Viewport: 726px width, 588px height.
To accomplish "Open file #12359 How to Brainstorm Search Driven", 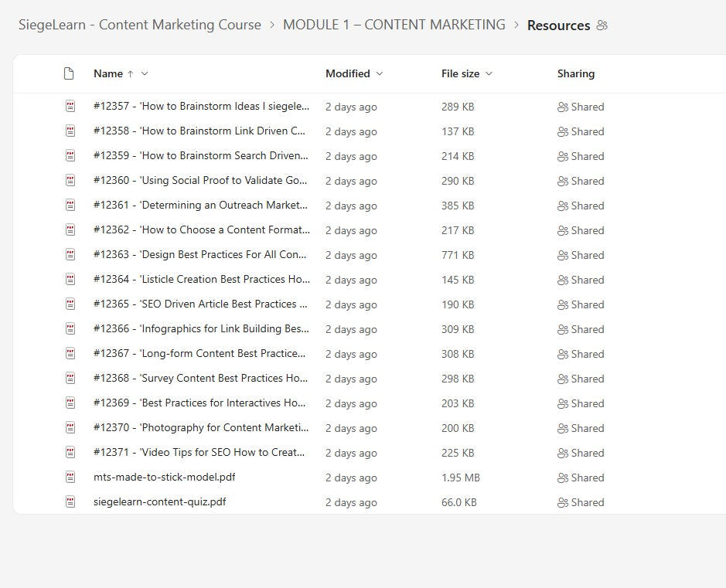I will pos(201,156).
